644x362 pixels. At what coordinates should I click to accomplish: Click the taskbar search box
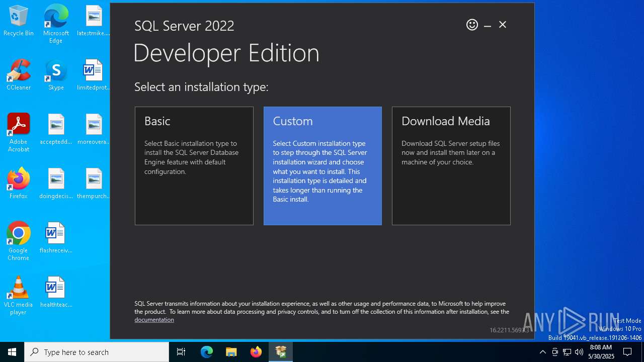tap(97, 352)
